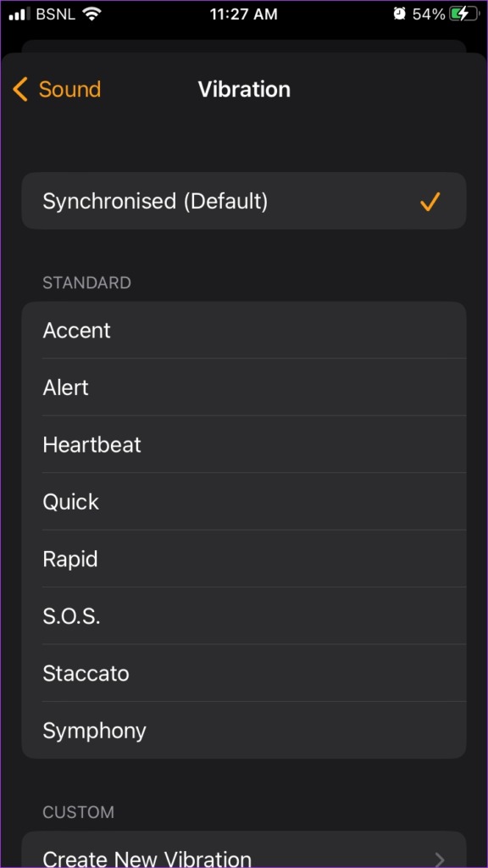Tap the battery charging icon
The image size is (488, 868).
pyautogui.click(x=463, y=14)
